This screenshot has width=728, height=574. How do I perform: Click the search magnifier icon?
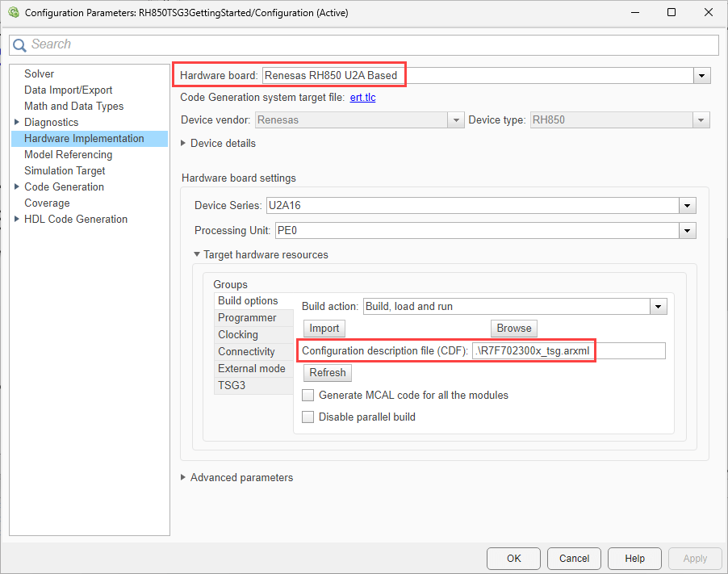coord(20,45)
